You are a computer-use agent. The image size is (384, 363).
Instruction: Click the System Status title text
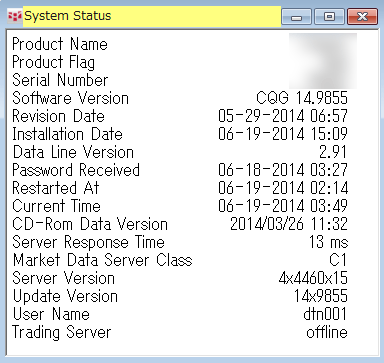click(68, 16)
